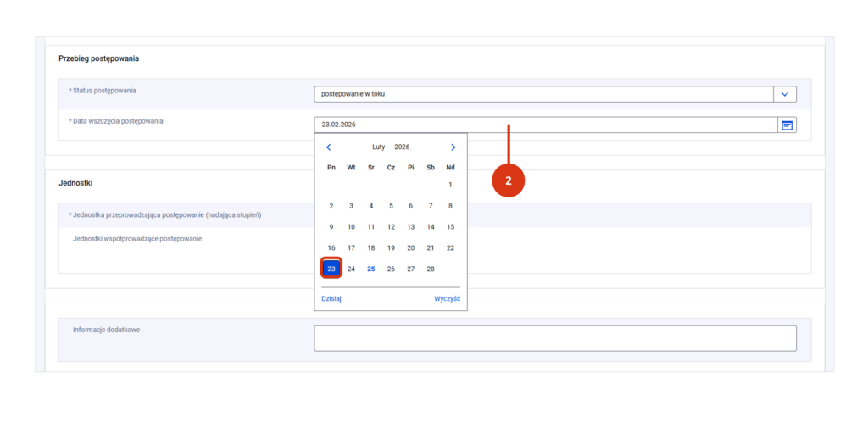Pick February 25 in the calendar
The image size is (868, 433).
370,269
